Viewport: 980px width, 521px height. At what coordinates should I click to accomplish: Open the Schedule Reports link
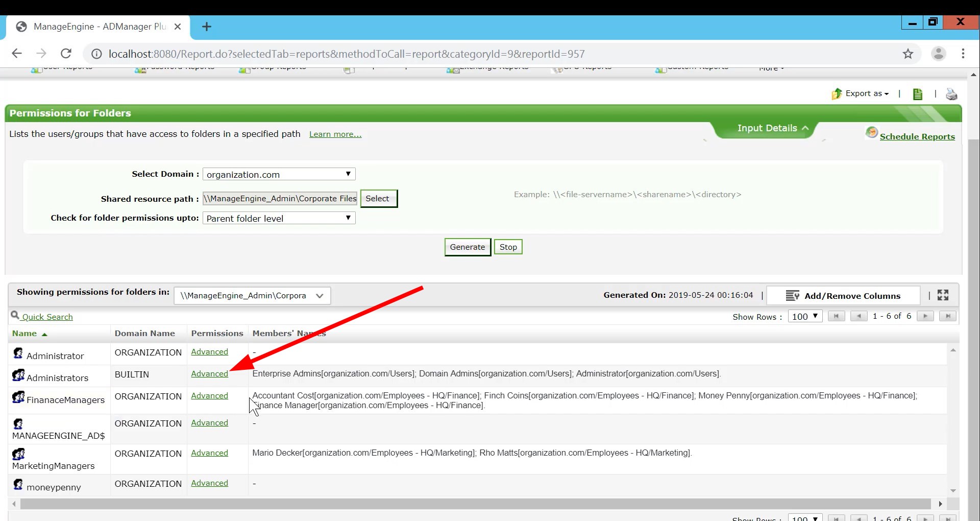pyautogui.click(x=917, y=136)
